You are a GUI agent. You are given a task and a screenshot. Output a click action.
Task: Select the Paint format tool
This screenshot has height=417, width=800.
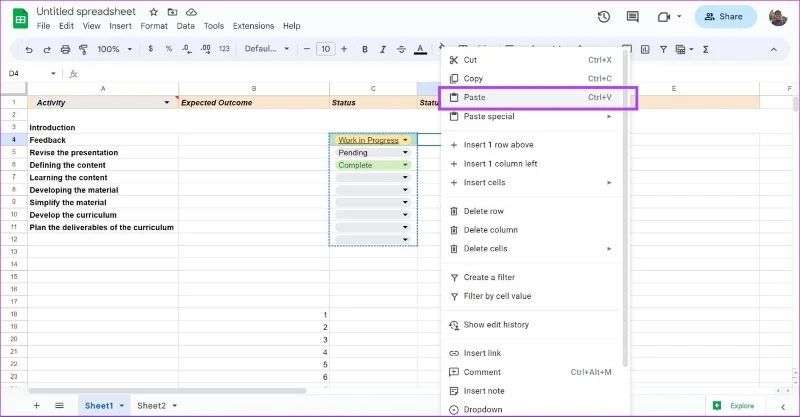tap(83, 50)
